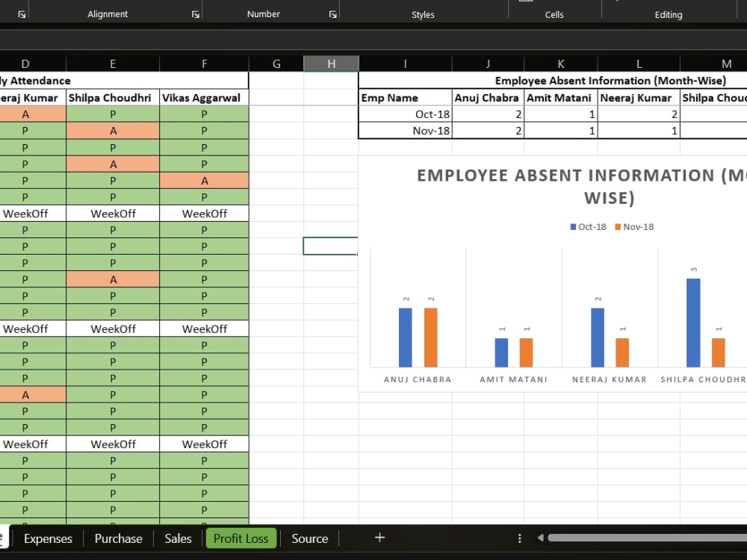Select Neeraj Kumar blue Oct-18 bar

pyautogui.click(x=598, y=337)
